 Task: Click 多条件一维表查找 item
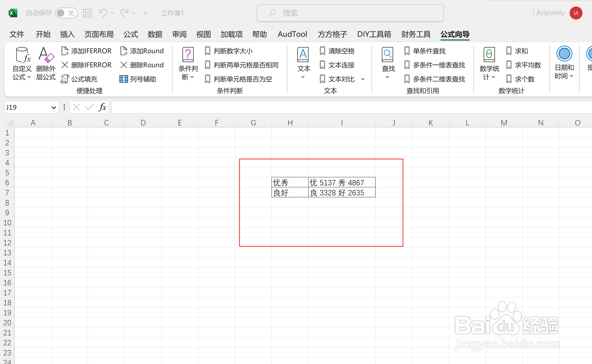[434, 65]
